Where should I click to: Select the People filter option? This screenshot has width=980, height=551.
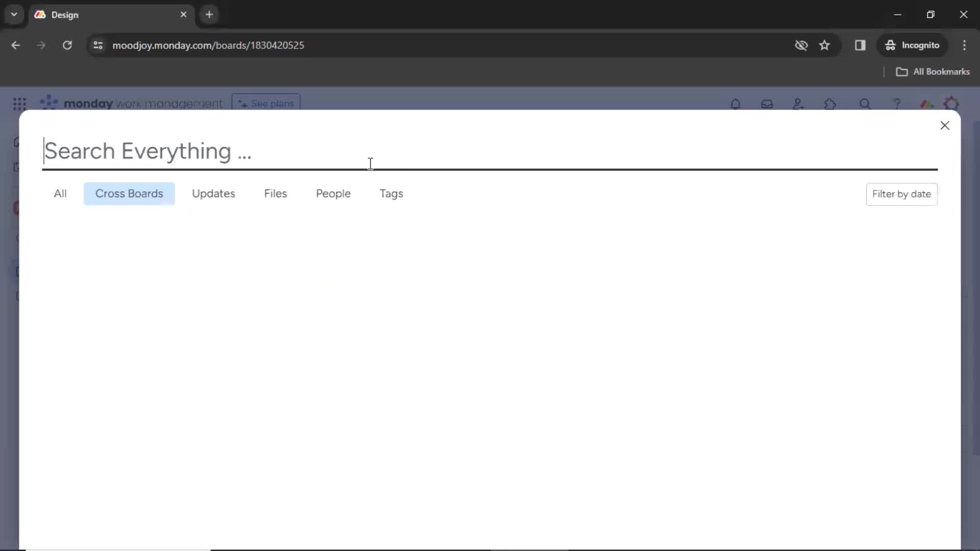334,194
